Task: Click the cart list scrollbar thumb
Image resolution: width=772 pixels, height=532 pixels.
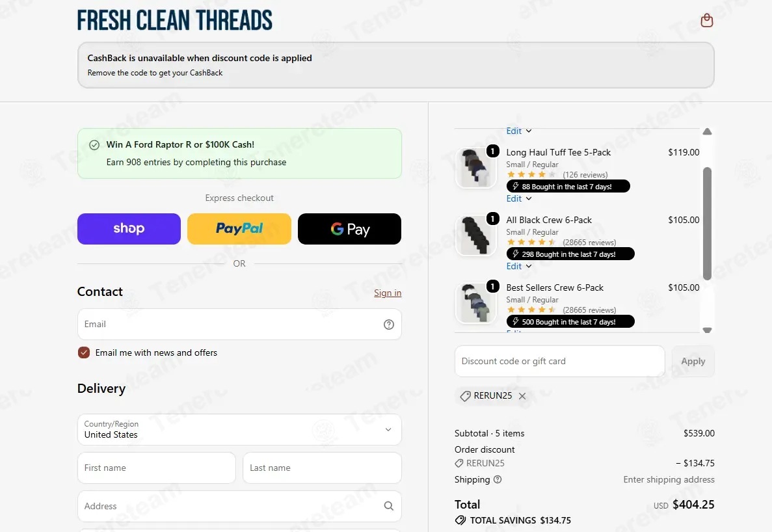Action: tap(707, 224)
